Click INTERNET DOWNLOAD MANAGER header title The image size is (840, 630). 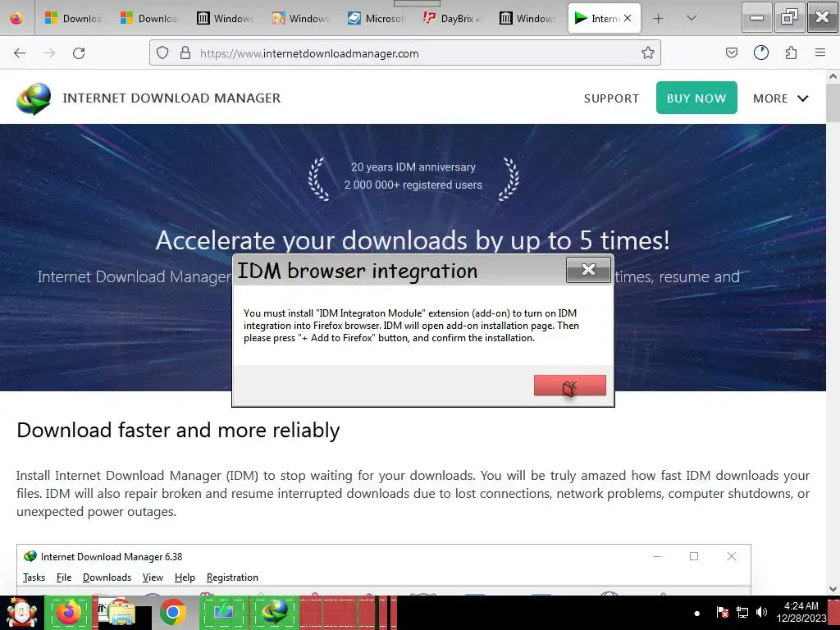[171, 98]
